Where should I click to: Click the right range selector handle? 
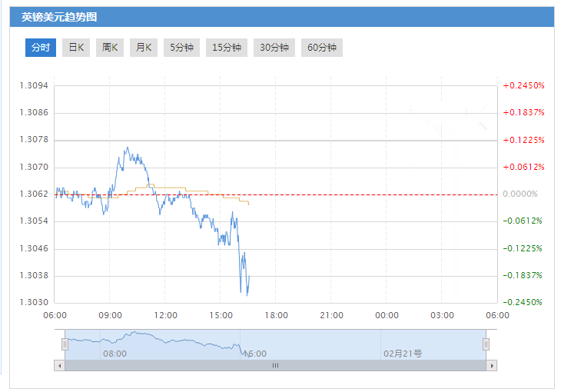click(486, 345)
